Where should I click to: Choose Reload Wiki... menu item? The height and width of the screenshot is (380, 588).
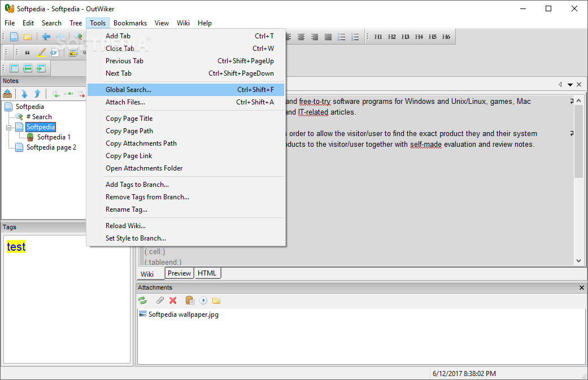(186, 226)
